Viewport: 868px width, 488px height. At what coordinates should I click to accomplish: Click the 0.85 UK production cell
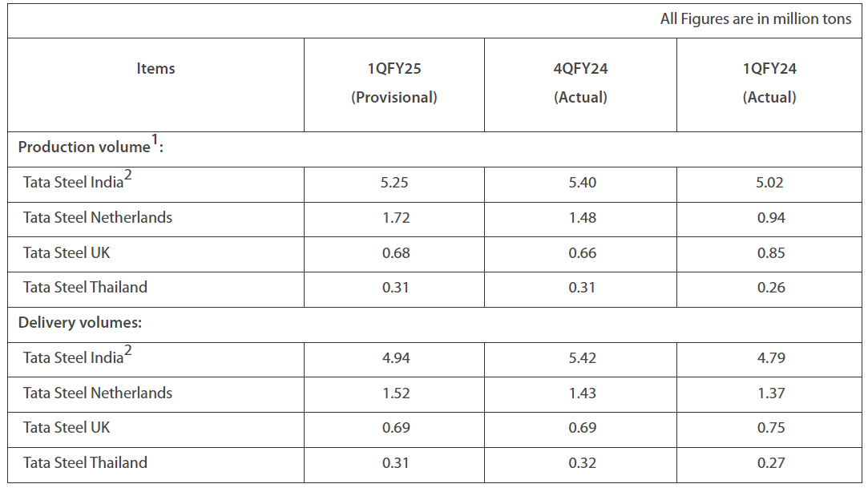tap(771, 253)
